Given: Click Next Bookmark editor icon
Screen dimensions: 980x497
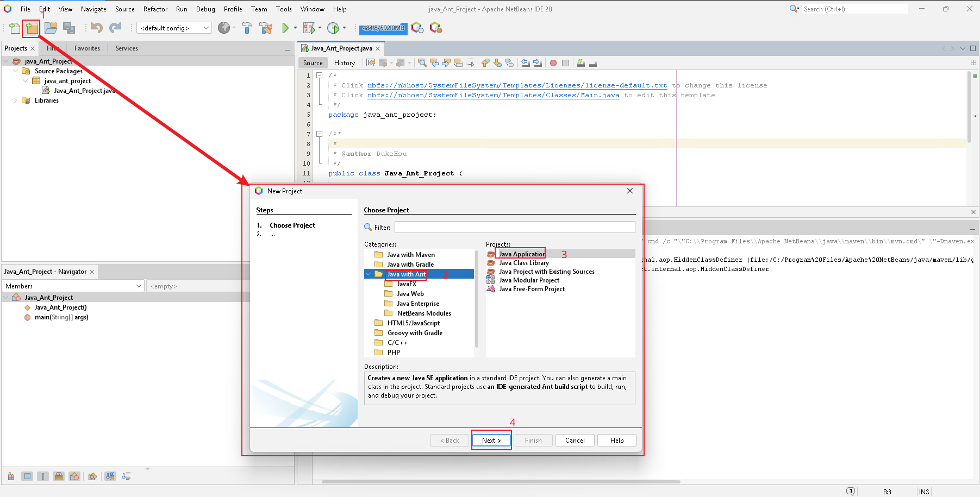Looking at the screenshot, I should (497, 63).
